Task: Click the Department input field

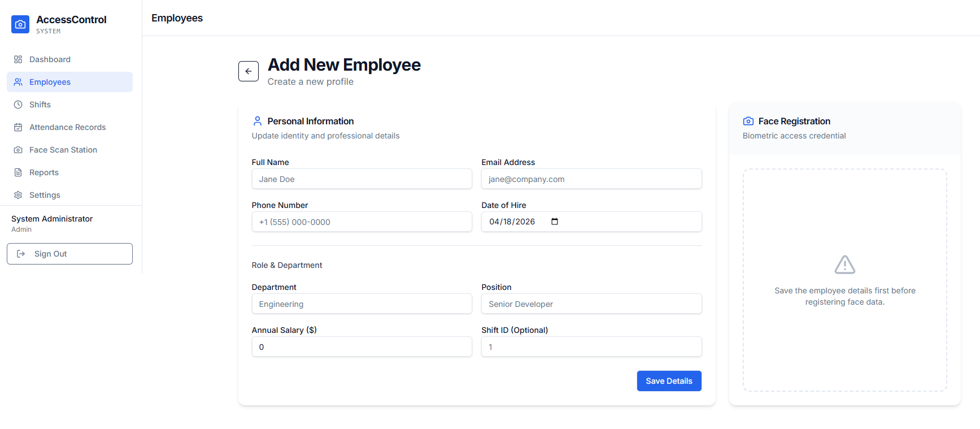Action: point(361,304)
